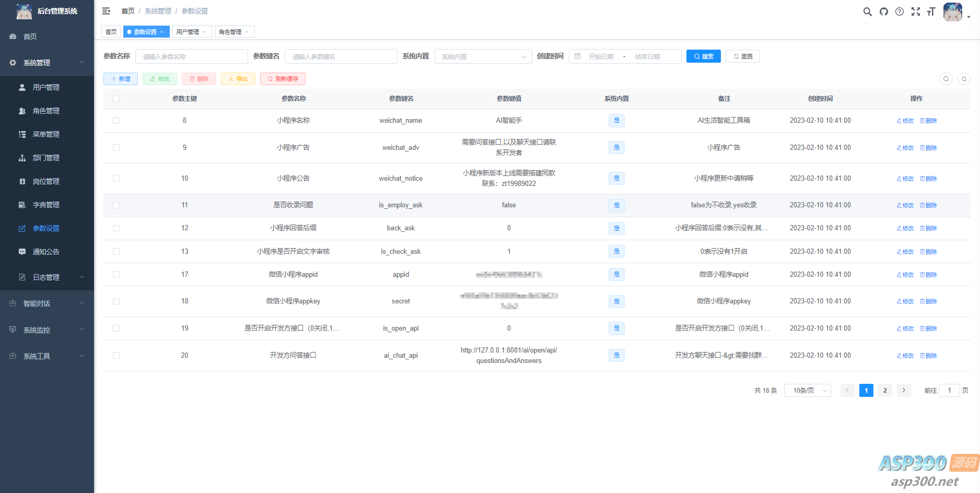Viewport: 980px width, 493px height.
Task: Open the font size setting icon
Action: [x=931, y=11]
